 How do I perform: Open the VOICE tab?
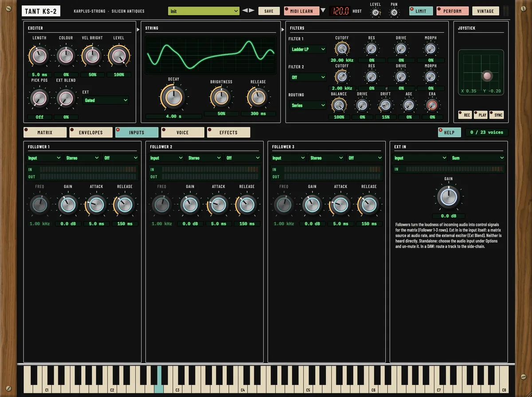point(183,132)
